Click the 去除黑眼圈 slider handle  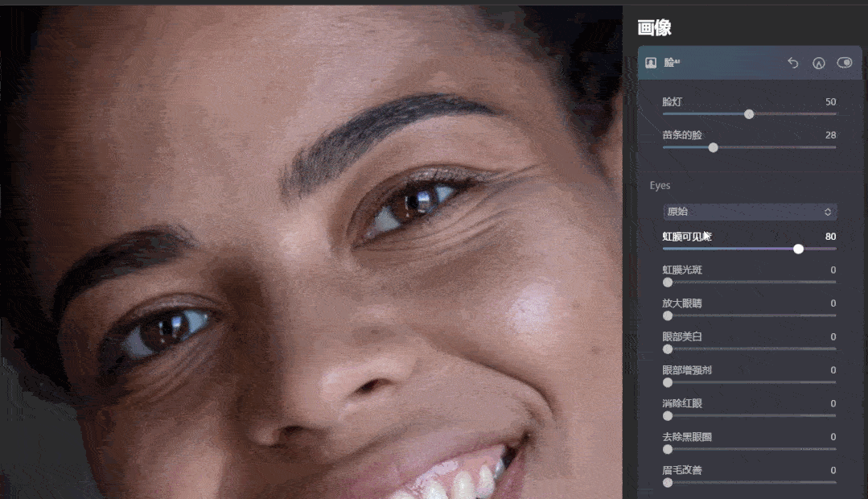tap(668, 449)
